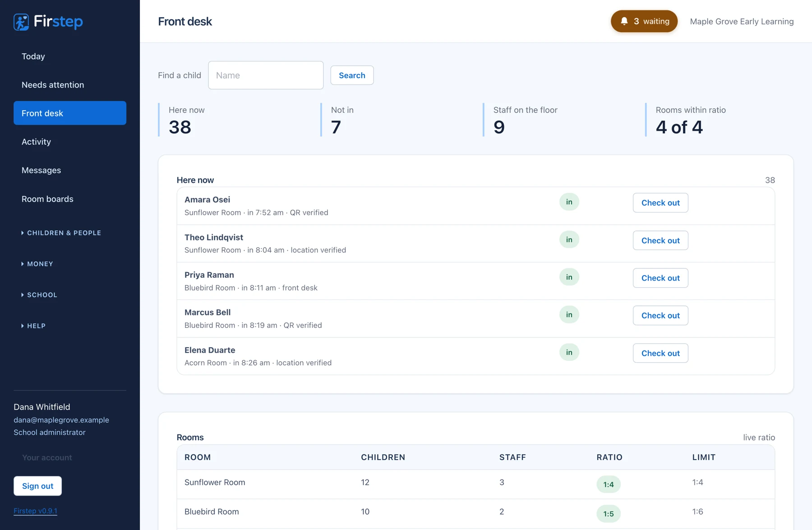Go to Needs attention
The height and width of the screenshot is (530, 812).
pos(70,85)
